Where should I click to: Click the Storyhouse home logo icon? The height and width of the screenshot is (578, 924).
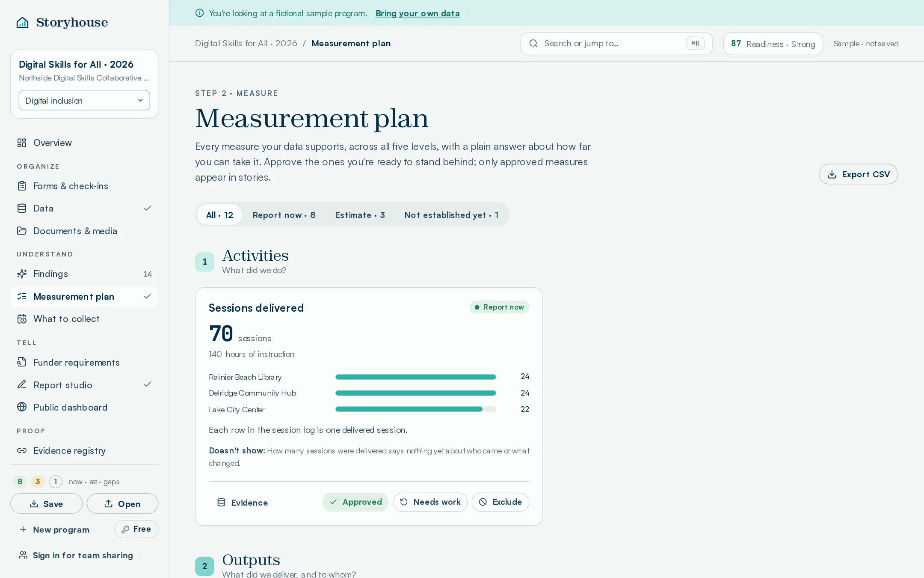pyautogui.click(x=22, y=22)
